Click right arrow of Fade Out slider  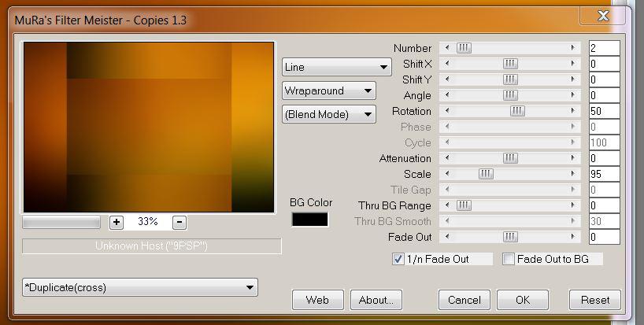[x=572, y=237]
